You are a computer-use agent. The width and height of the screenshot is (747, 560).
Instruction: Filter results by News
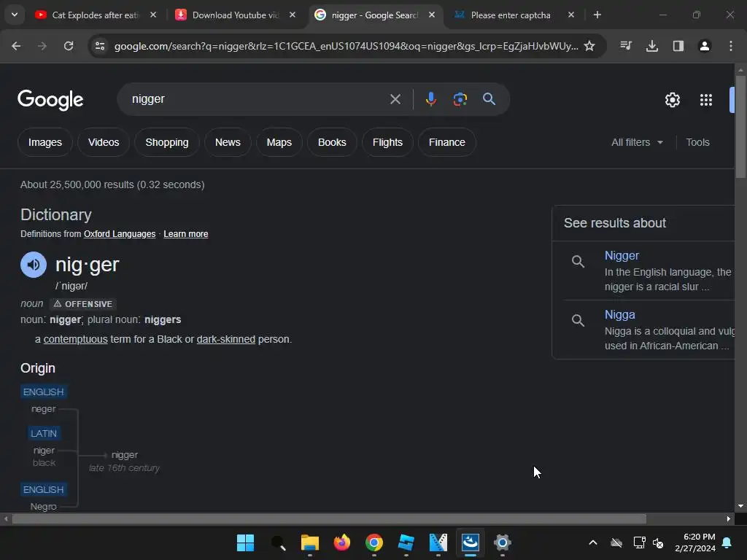coord(228,142)
